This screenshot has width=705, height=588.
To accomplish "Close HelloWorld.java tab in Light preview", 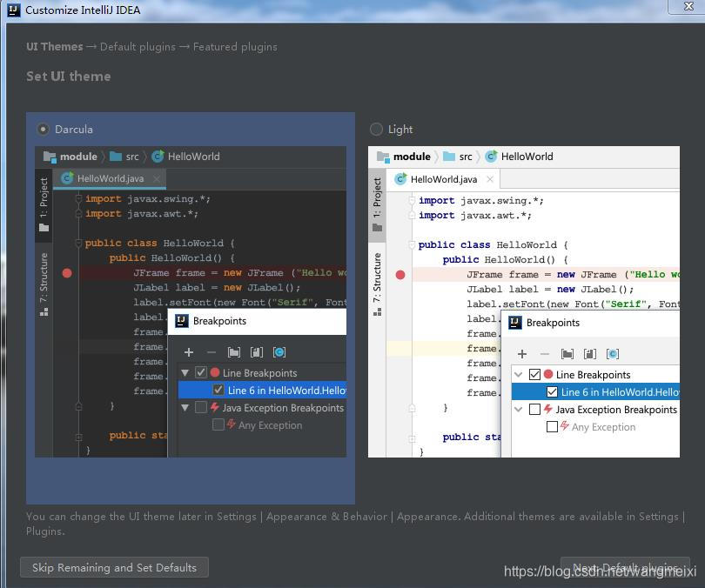I will pos(490,179).
